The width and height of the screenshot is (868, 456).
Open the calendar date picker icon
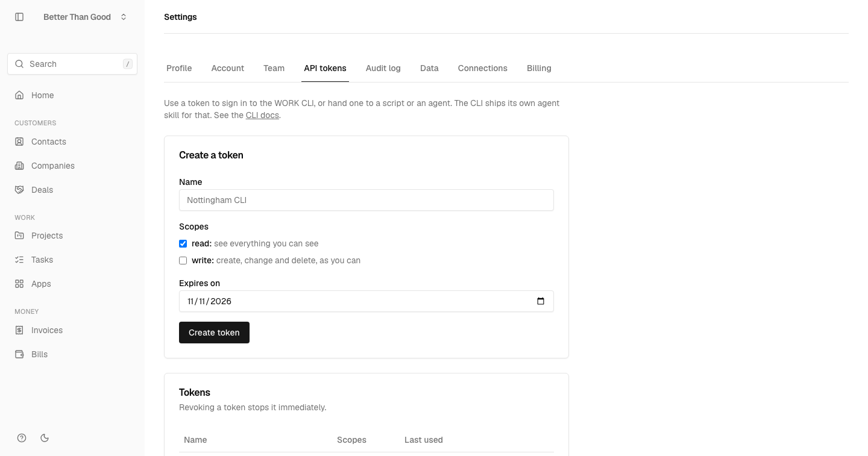click(541, 301)
